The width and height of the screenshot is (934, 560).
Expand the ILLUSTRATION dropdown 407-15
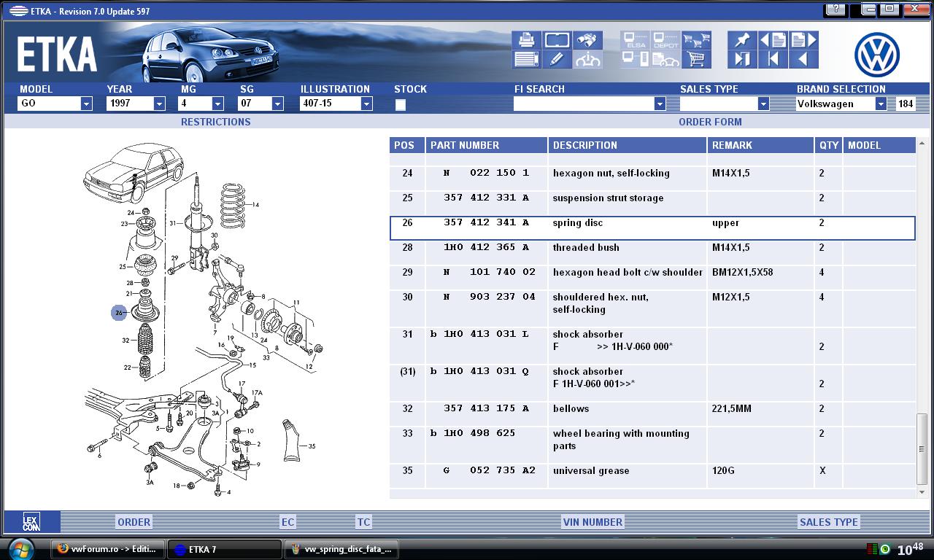pyautogui.click(x=366, y=104)
